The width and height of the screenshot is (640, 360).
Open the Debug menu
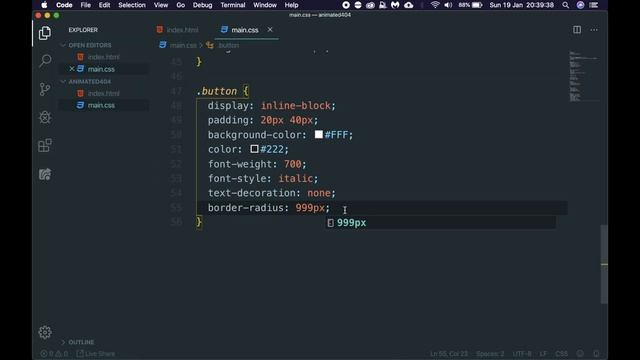[202, 5]
